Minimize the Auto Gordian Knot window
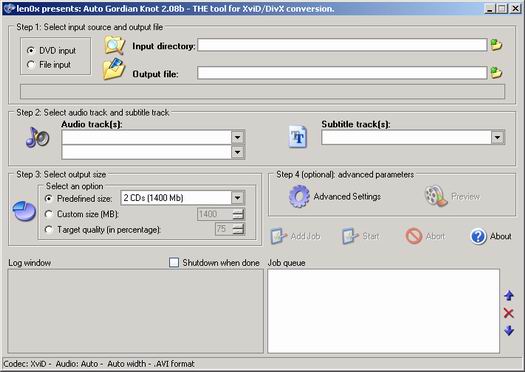525x372 pixels. [490, 9]
